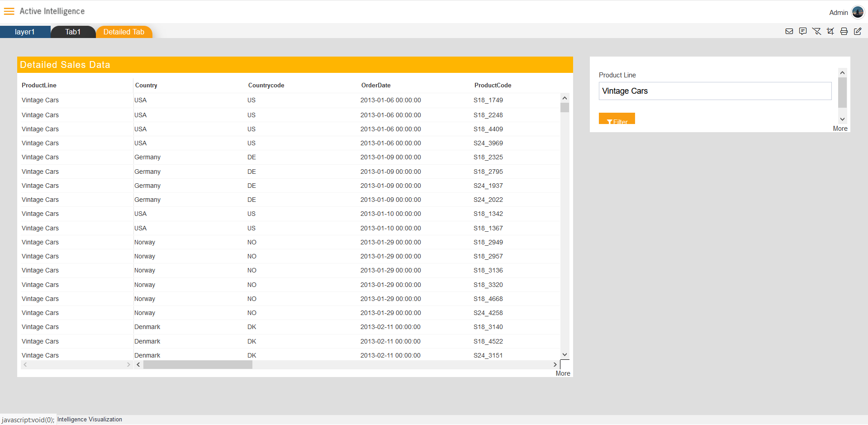
Task: Select product code S18_2325
Action: pos(488,157)
